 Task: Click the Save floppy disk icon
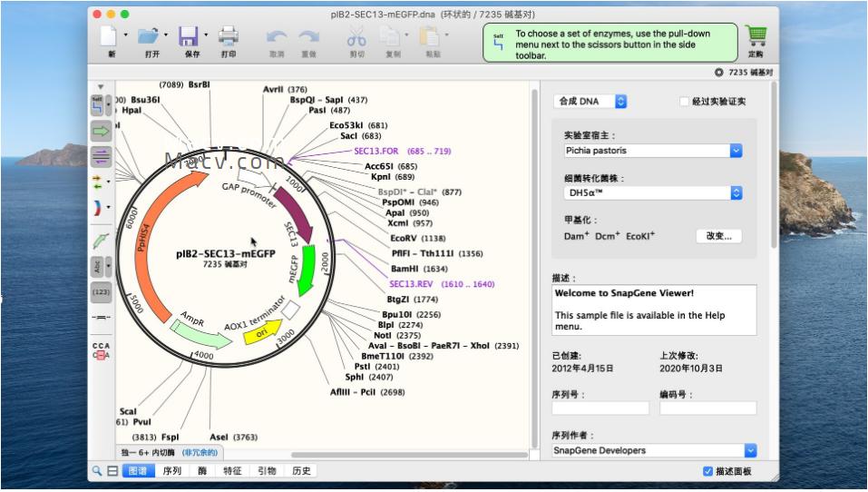(x=189, y=36)
